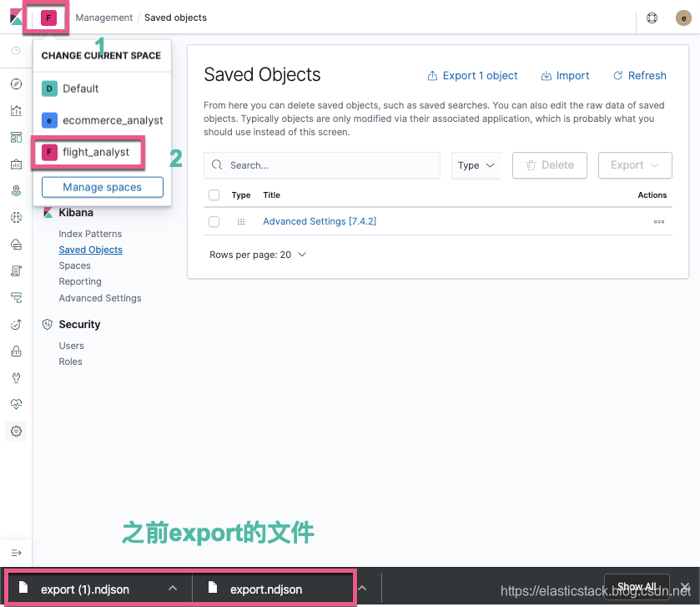Open Machine Learning from the sidebar icon
The image size is (700, 607).
click(x=16, y=218)
